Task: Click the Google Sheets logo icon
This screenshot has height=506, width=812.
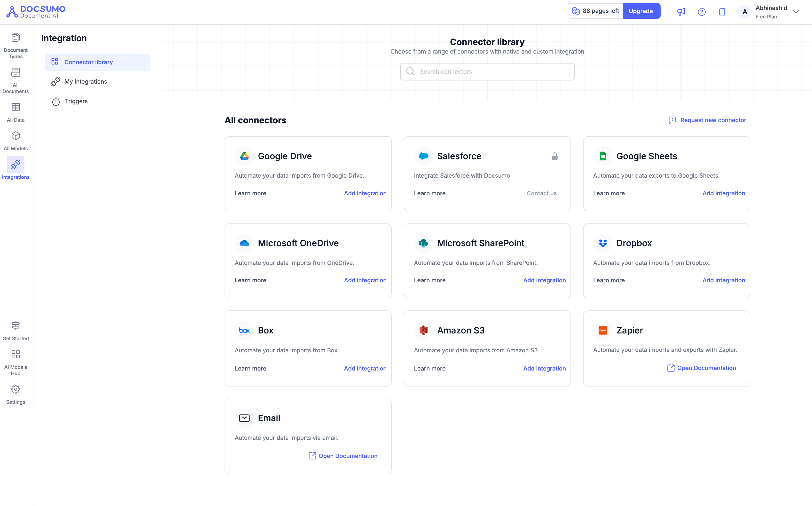Action: tap(603, 156)
